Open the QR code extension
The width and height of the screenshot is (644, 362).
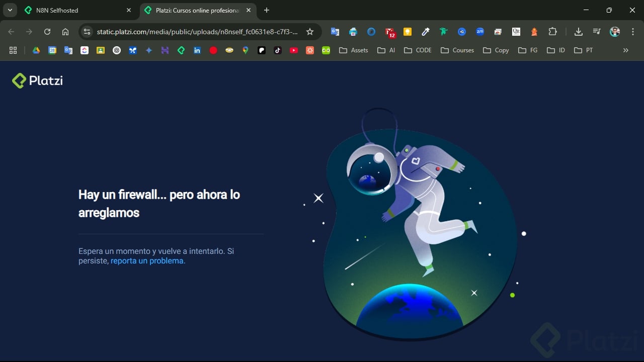[x=516, y=32]
